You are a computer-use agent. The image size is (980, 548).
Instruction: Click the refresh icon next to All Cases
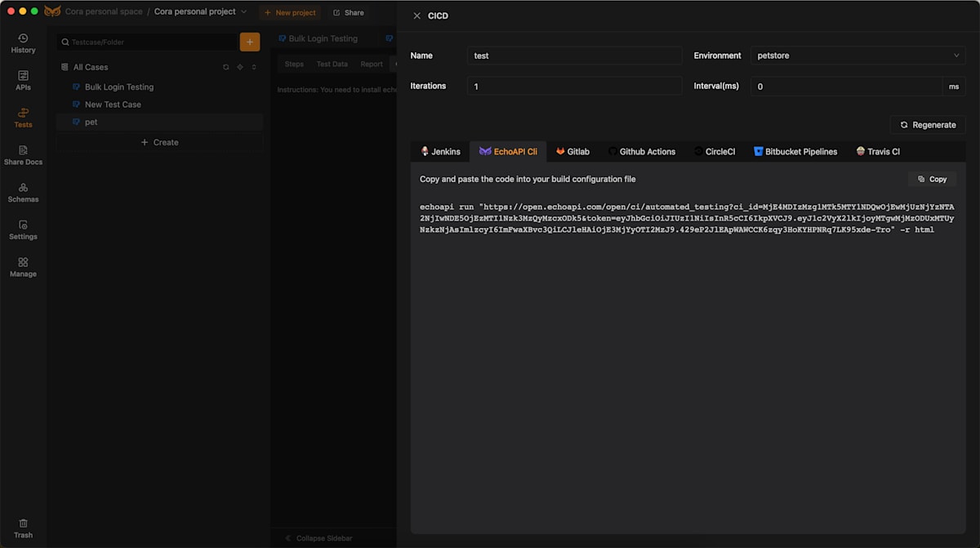coord(226,67)
